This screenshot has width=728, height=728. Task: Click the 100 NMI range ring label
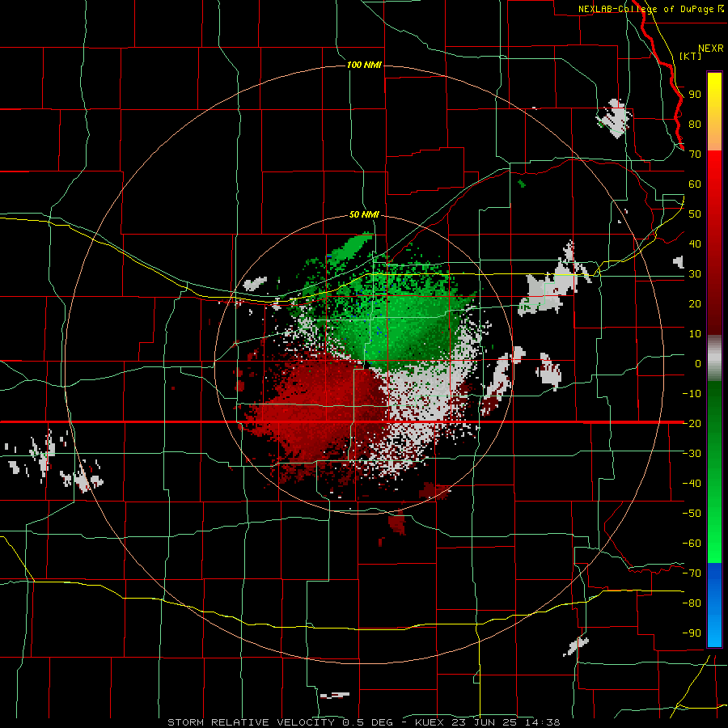364,65
